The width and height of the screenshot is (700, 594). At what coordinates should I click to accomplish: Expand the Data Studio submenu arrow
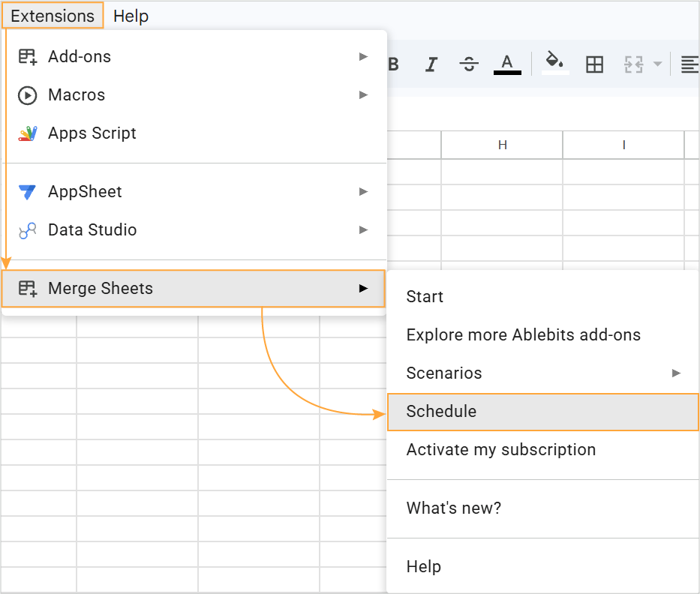pos(363,230)
